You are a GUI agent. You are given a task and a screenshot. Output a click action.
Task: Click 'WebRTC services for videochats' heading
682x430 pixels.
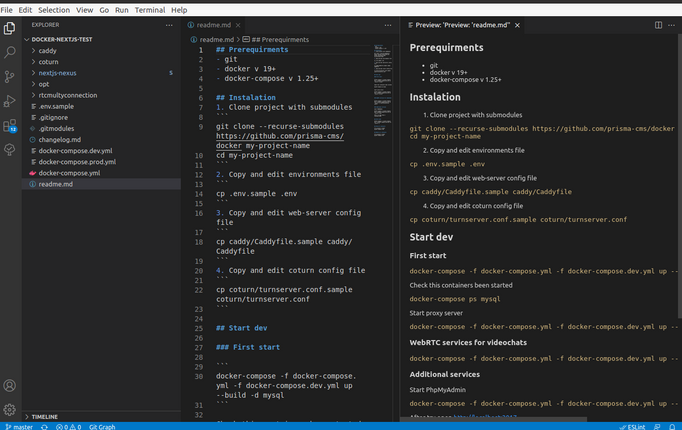pos(468,343)
